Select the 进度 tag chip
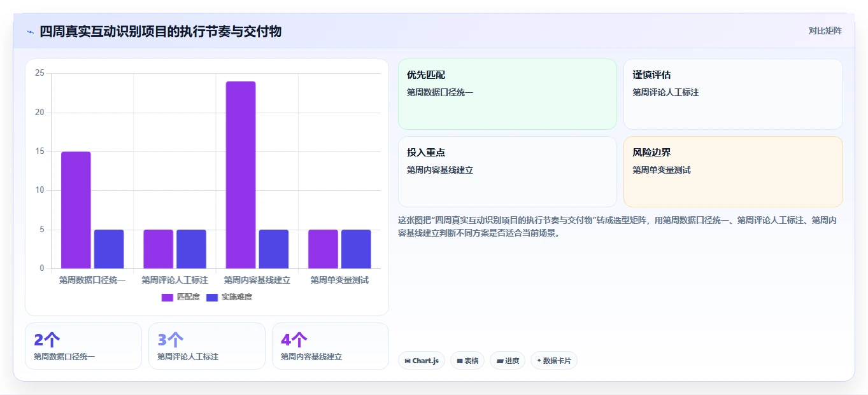 pyautogui.click(x=508, y=361)
